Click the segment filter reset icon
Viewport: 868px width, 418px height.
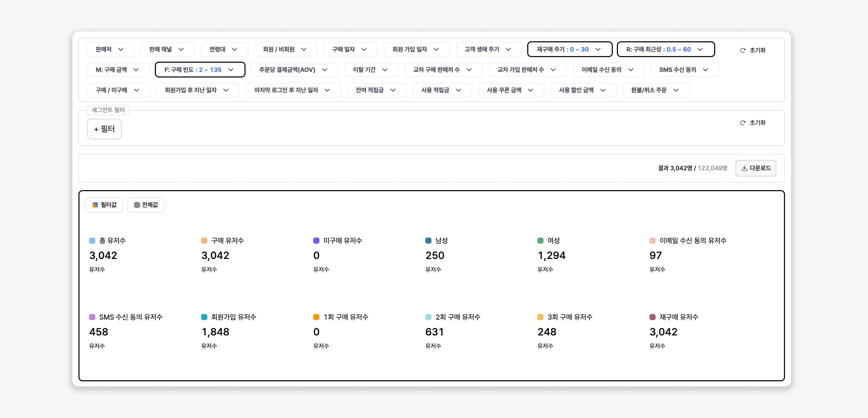(742, 123)
